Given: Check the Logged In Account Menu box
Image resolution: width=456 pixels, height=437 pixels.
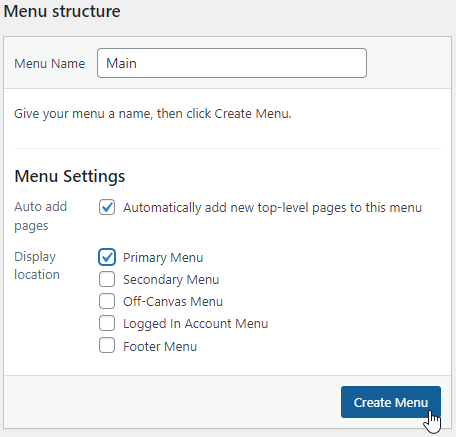Looking at the screenshot, I should click(107, 323).
